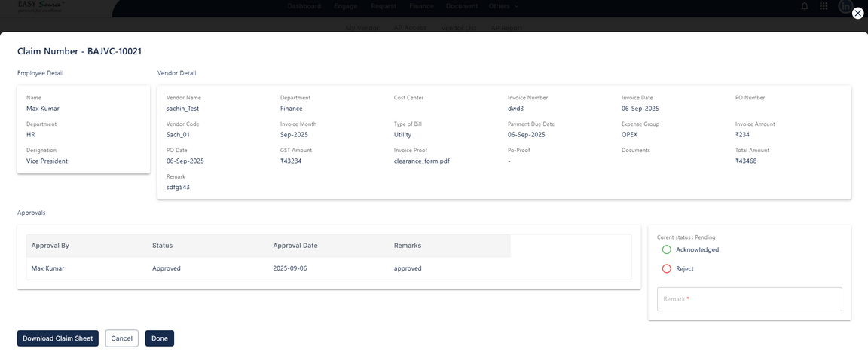The image size is (868, 361).
Task: Open the Request menu item
Action: coord(384,6)
